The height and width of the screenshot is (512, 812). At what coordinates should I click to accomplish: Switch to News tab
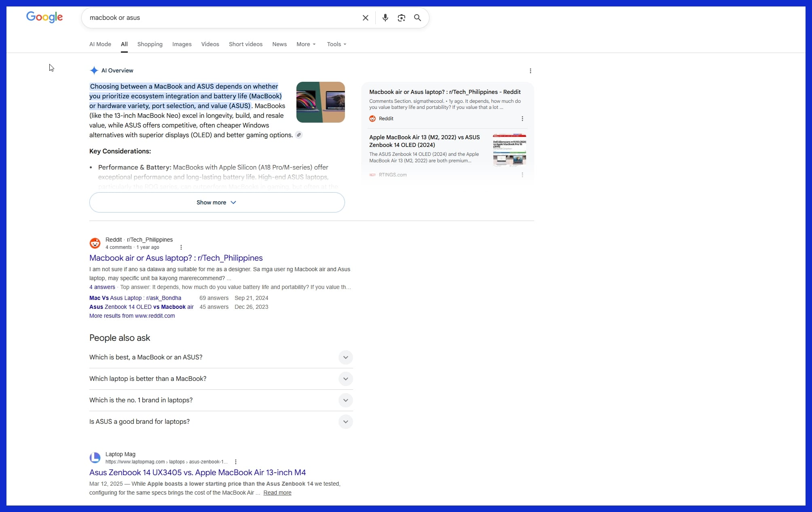[279, 44]
